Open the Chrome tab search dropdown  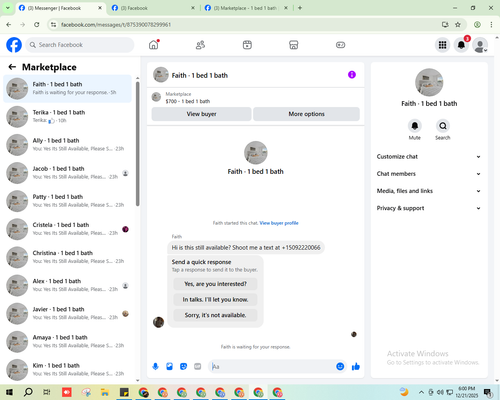(7, 8)
